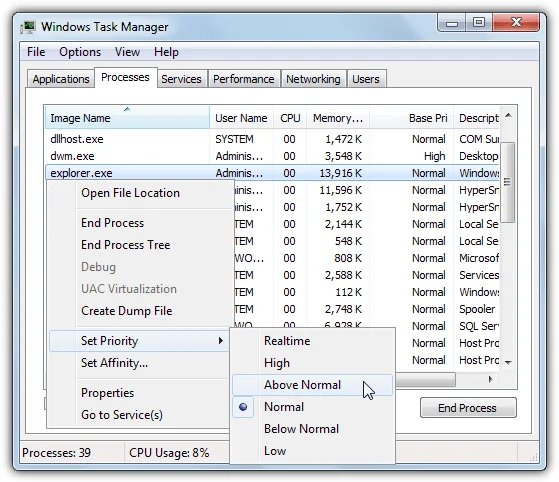Set priority to Low
Image resolution: width=559 pixels, height=482 pixels.
pyautogui.click(x=312, y=451)
